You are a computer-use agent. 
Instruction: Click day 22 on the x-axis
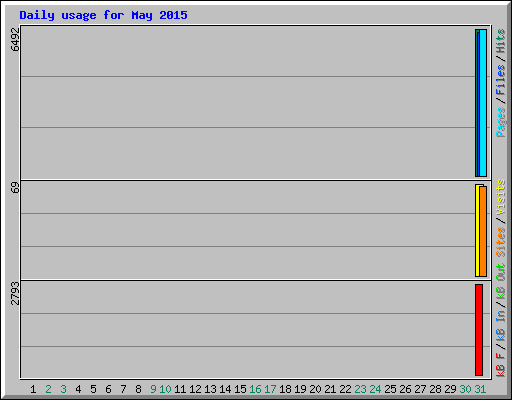[x=345, y=389]
